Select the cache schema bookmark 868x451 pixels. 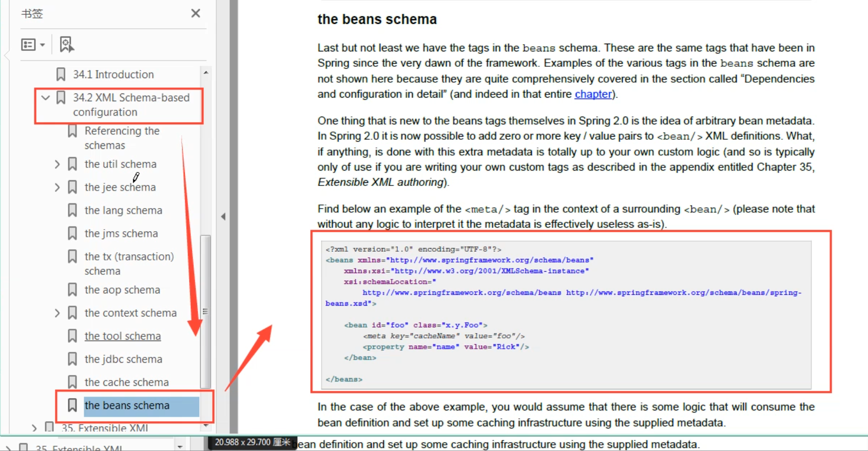coord(126,382)
